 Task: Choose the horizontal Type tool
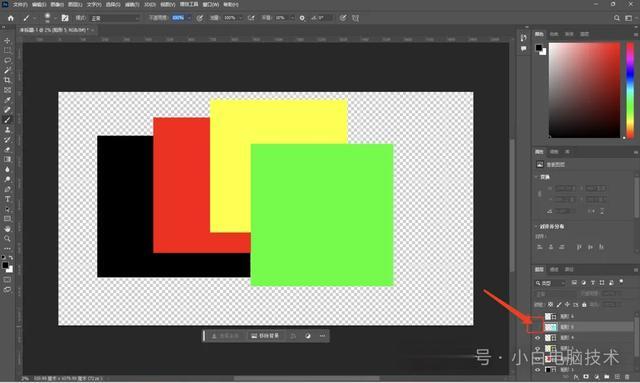(7, 199)
